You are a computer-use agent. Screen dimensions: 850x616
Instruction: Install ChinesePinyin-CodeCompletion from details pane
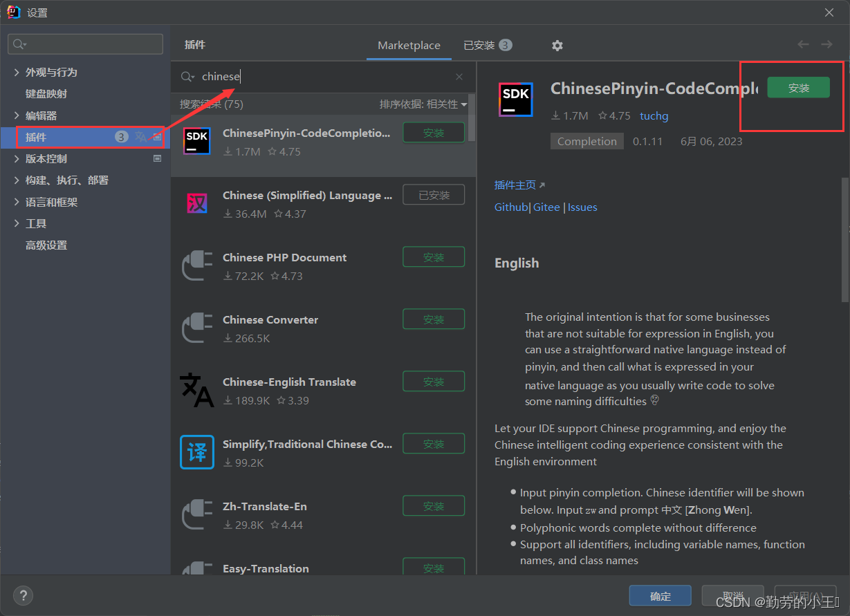[x=798, y=88]
